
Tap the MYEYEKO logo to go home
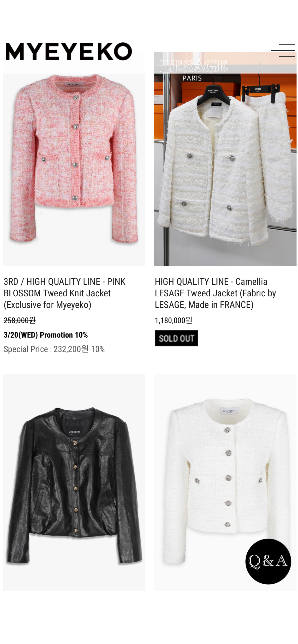69,52
